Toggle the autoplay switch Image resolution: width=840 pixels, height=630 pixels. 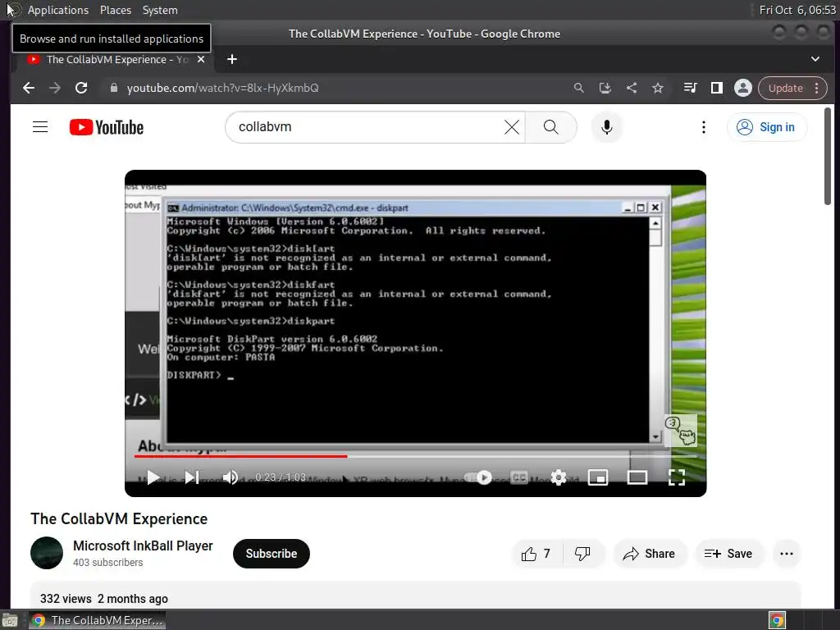(478, 477)
